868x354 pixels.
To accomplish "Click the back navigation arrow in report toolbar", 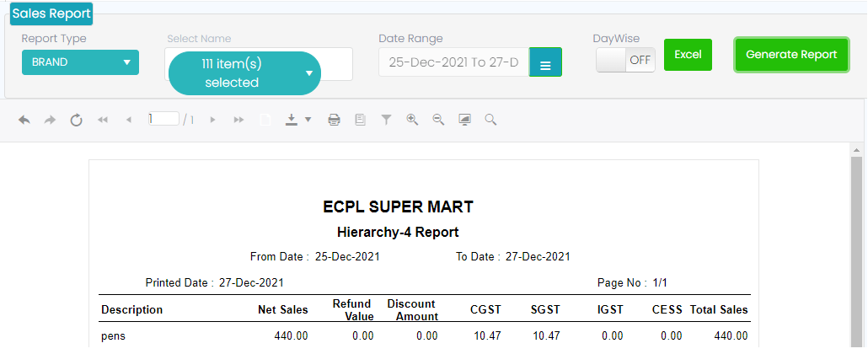I will (24, 120).
